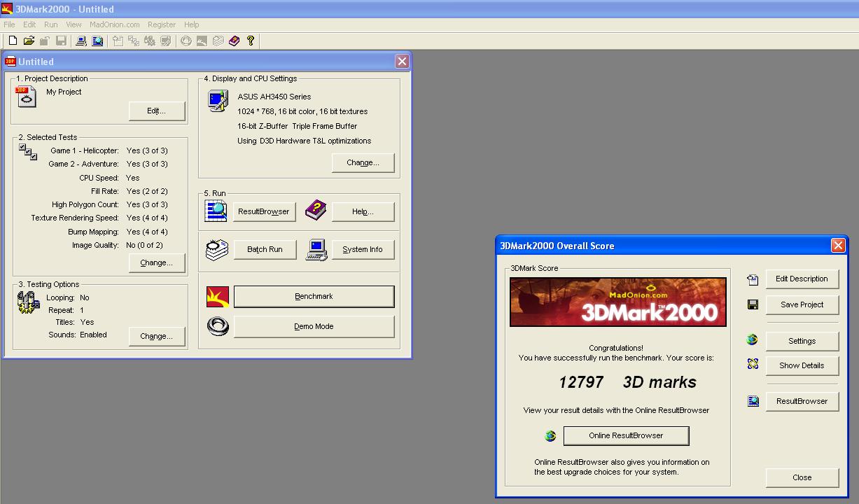This screenshot has width=859, height=504.
Task: Launch Demo Mode
Action: pos(314,326)
